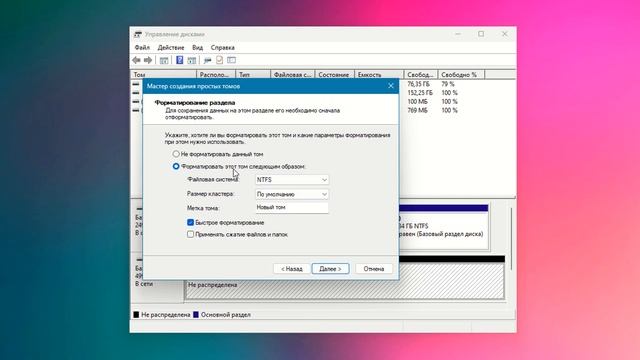Open the Справка menu
This screenshot has height=360, width=640.
coord(222,48)
